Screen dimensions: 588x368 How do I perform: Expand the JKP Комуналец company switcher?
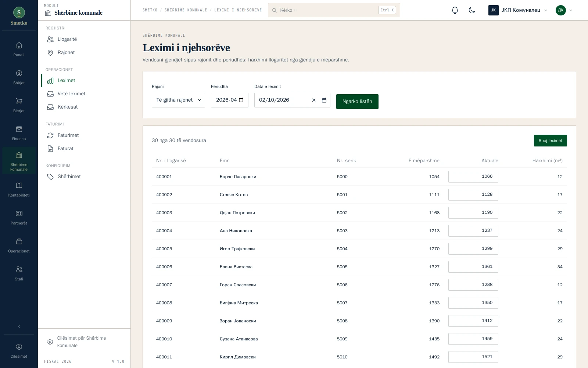pos(518,10)
